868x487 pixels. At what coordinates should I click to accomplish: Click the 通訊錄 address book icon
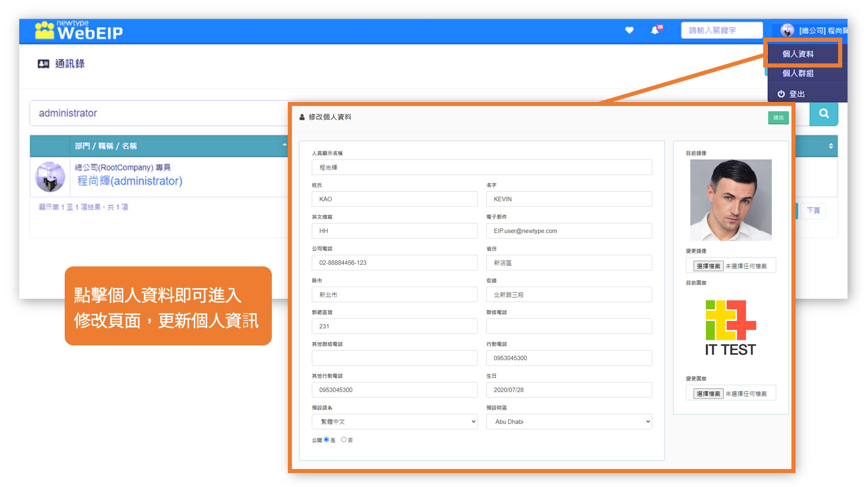coord(43,63)
